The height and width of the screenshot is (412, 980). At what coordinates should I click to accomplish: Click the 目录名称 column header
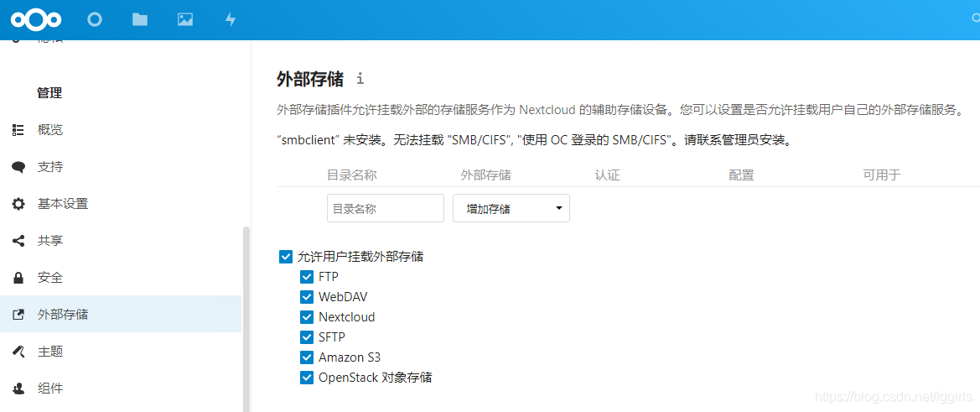click(x=352, y=175)
